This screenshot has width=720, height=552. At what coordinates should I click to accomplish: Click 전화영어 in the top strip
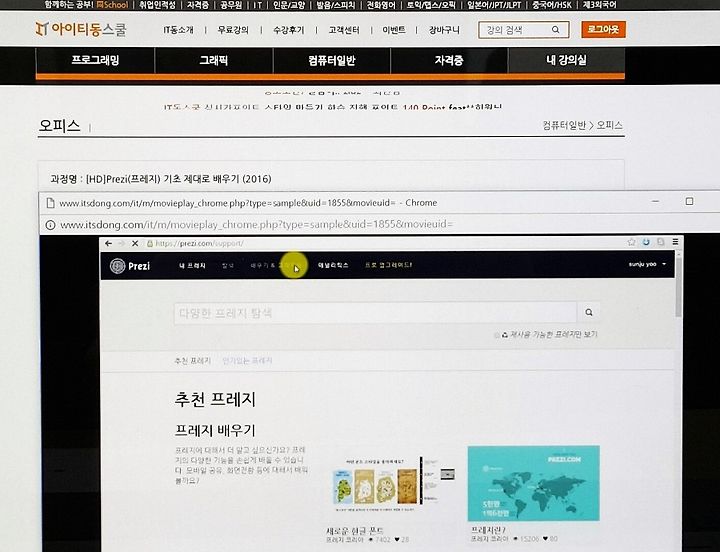(381, 5)
